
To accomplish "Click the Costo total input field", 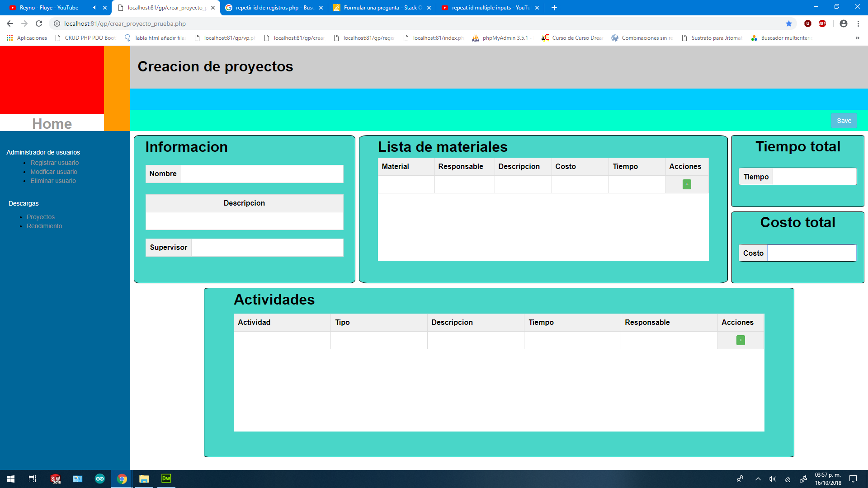I will point(812,253).
